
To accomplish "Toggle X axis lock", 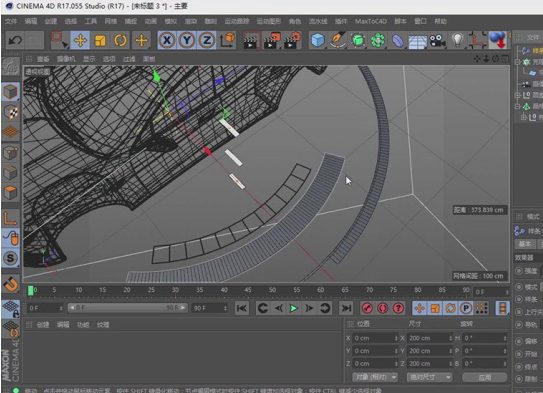I will pyautogui.click(x=167, y=40).
